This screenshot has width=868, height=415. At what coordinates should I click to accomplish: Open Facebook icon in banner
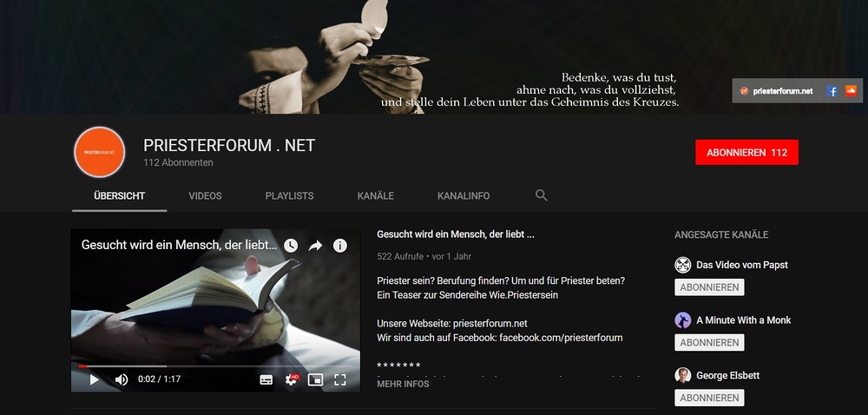click(x=832, y=91)
